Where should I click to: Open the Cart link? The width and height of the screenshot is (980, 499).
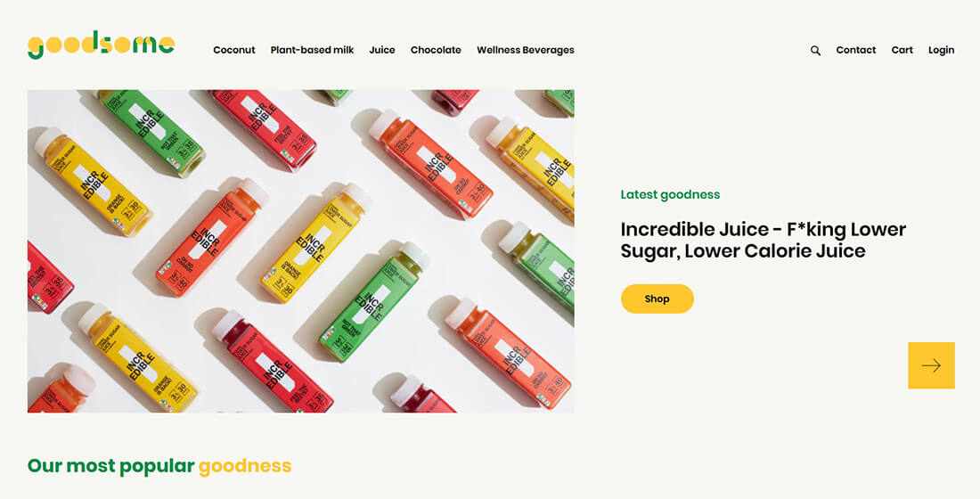(902, 50)
